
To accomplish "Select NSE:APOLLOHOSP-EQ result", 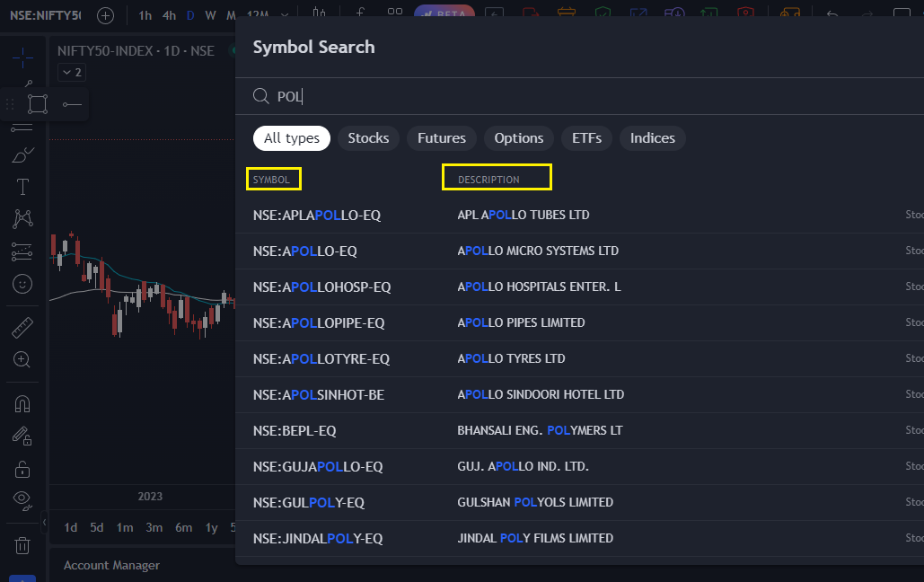I will [579, 287].
